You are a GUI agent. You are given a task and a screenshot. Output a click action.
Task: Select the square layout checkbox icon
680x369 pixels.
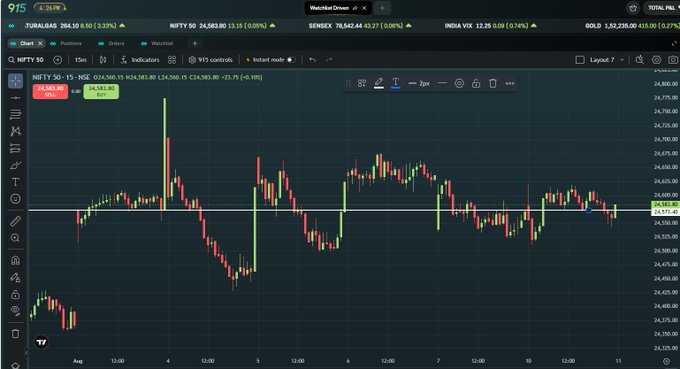click(580, 60)
